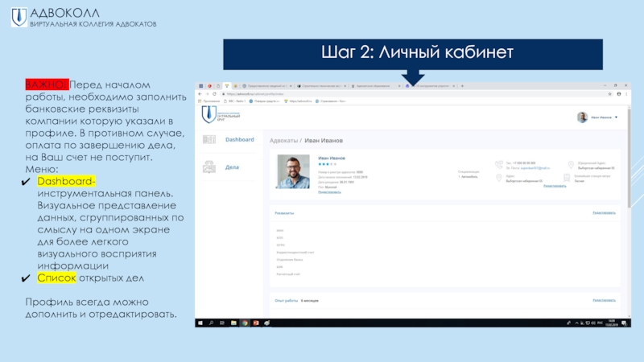Screen dimensions: 644x362
Task: Click Редактировать link in Опыт работы section
Action: tap(604, 300)
